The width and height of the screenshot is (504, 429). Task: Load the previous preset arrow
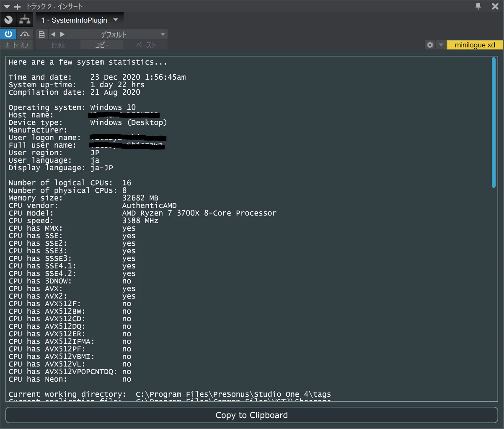coord(53,34)
